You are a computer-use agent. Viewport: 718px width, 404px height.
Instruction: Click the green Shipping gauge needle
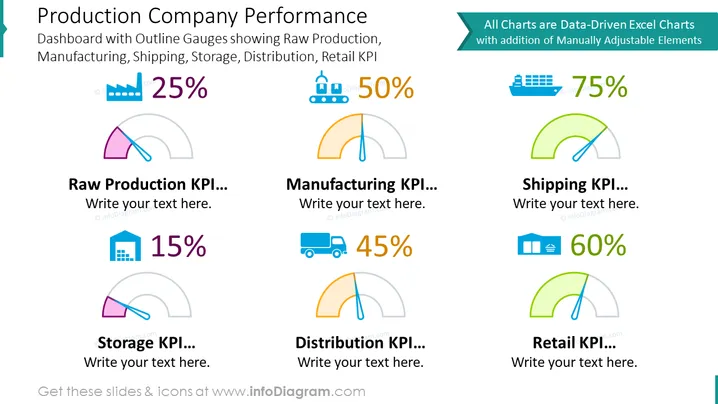589,144
